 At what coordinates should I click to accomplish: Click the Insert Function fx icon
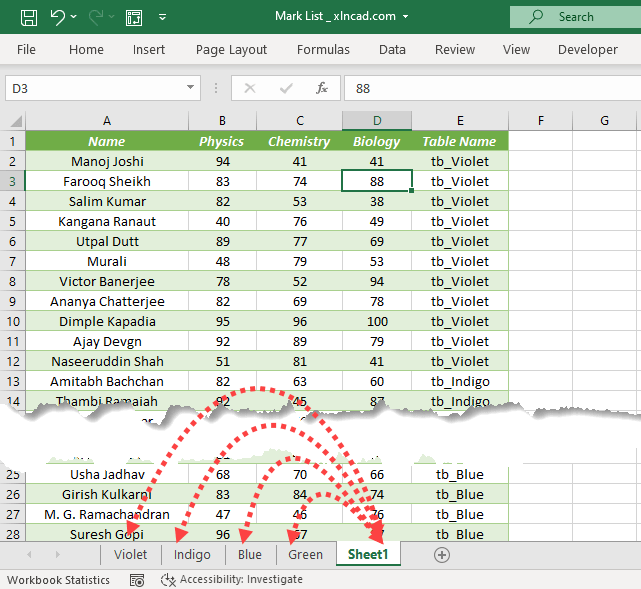(322, 88)
